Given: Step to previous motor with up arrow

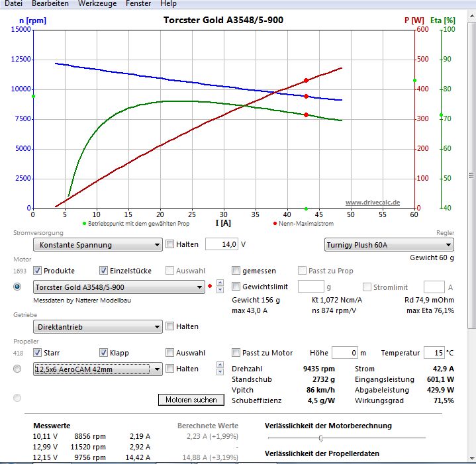Looking at the screenshot, I should tap(220, 283).
